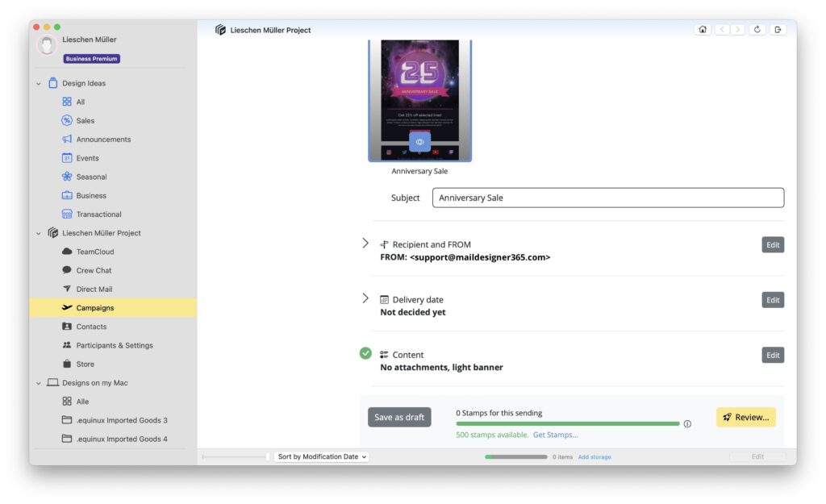Click the .equinux Imported Goods 4 folder icon

click(x=67, y=438)
